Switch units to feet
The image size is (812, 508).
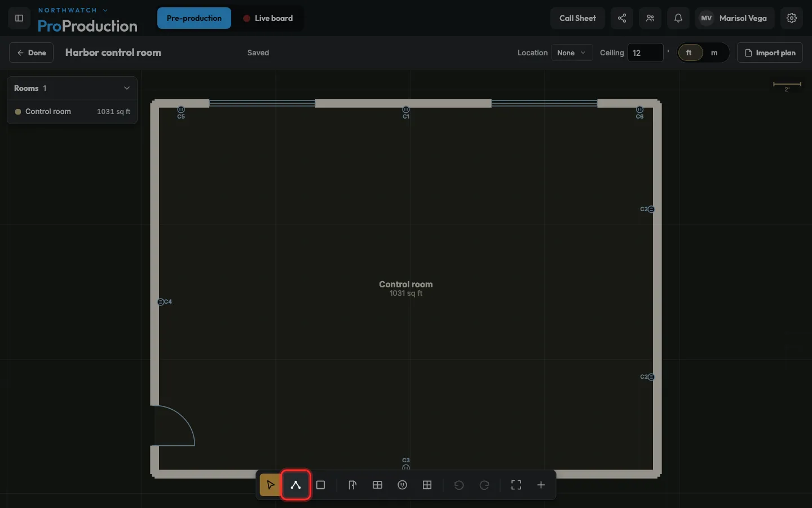tap(689, 52)
